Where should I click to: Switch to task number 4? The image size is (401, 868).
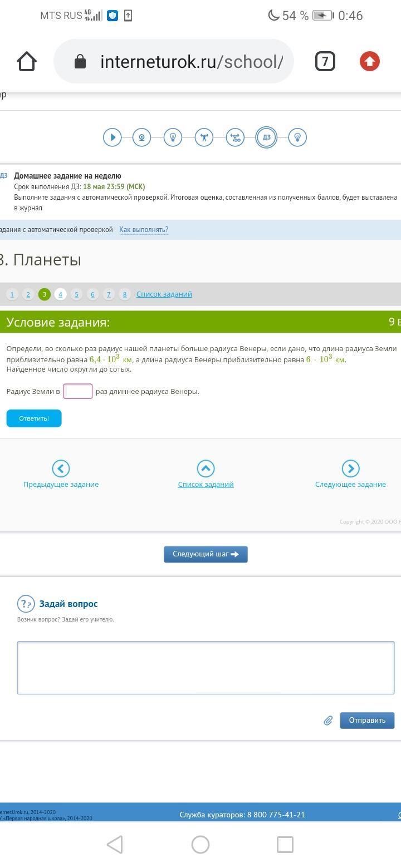tap(61, 294)
